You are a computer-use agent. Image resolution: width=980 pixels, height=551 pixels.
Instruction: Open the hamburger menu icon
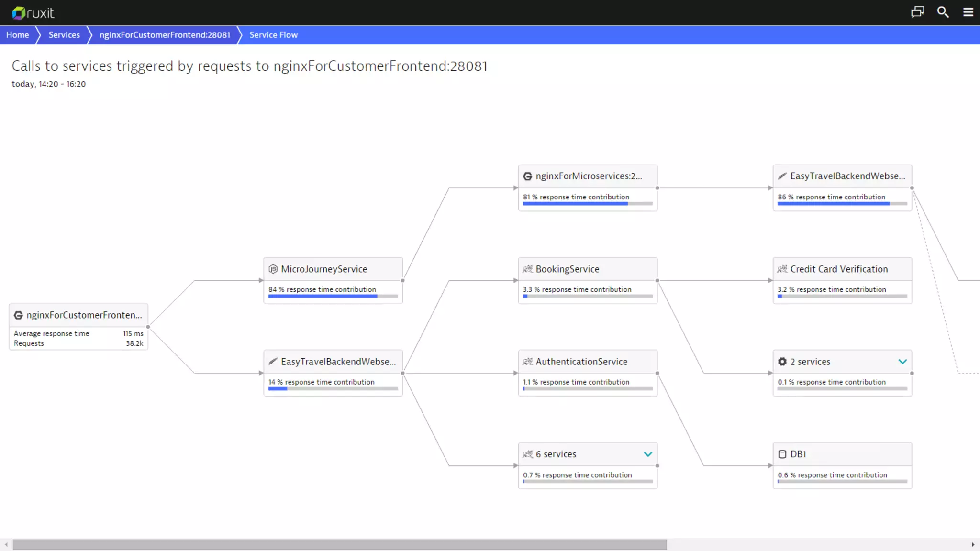tap(968, 12)
